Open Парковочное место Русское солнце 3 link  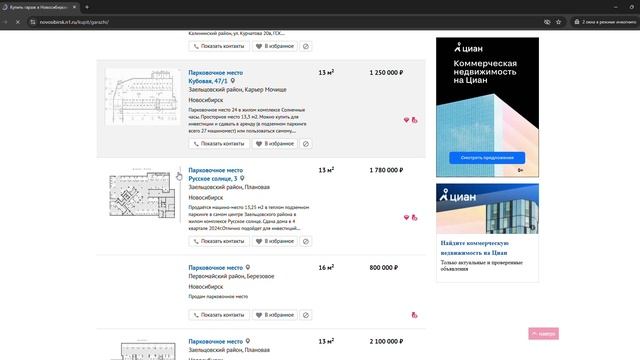(x=216, y=174)
